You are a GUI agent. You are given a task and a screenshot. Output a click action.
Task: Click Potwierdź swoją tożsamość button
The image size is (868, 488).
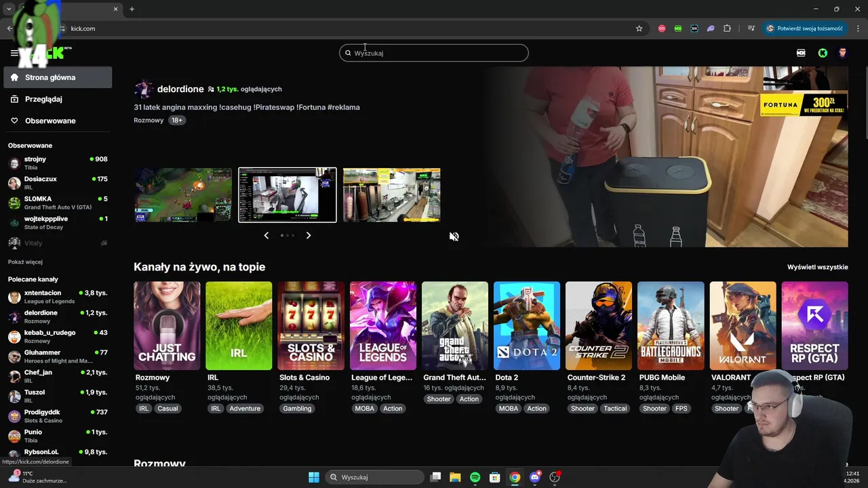[804, 28]
